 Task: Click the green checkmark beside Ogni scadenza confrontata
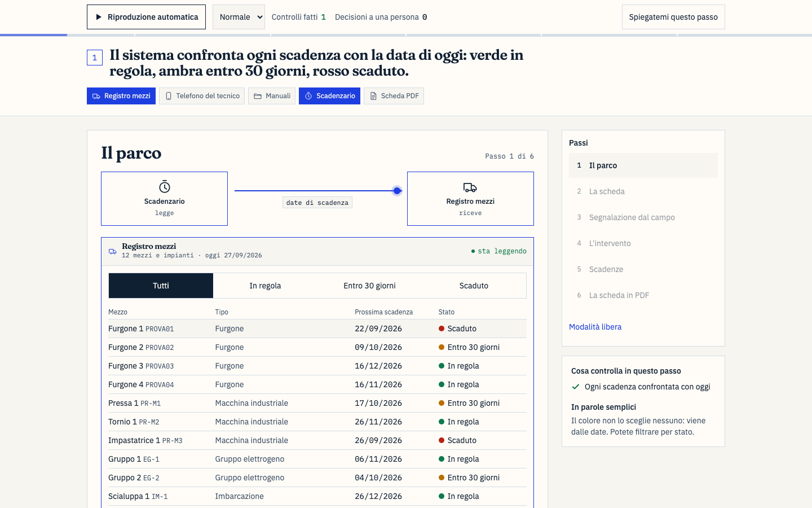[x=576, y=387]
